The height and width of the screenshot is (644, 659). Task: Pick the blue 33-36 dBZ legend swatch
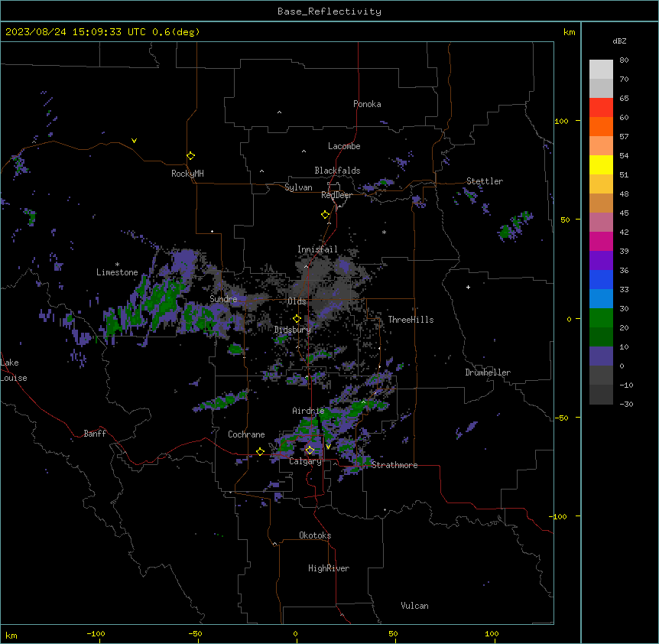601,279
